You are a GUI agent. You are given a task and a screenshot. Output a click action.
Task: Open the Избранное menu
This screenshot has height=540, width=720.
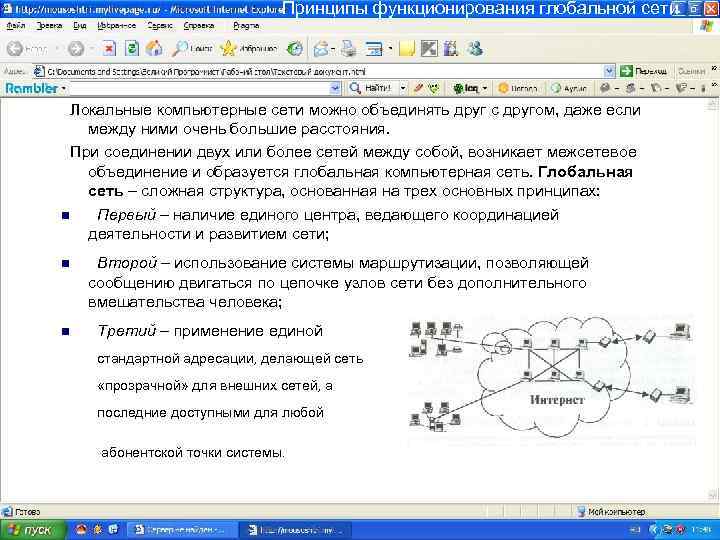[x=116, y=26]
